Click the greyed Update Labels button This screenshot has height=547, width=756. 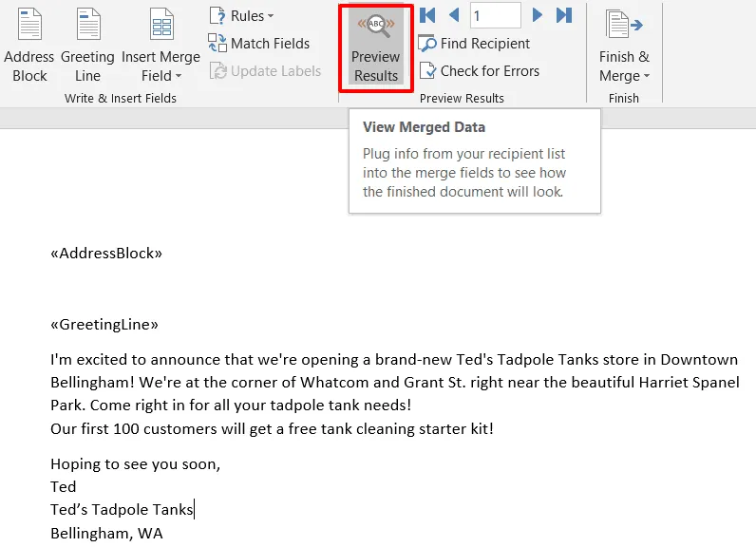coord(265,71)
